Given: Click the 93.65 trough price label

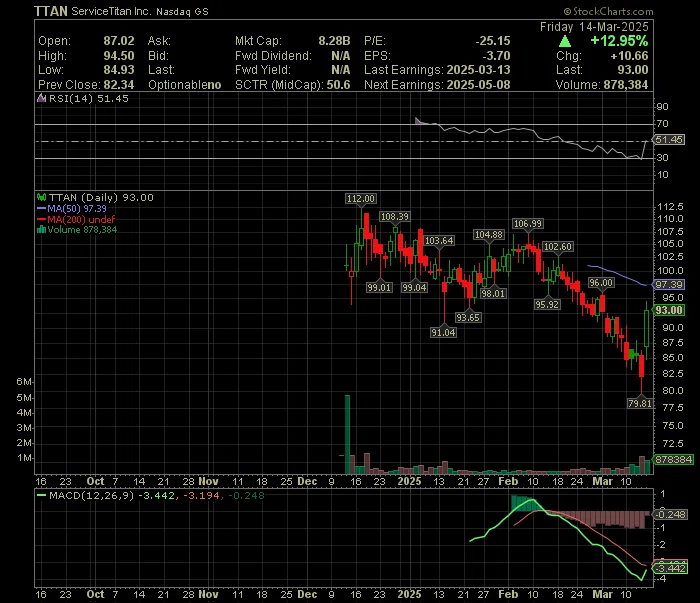Looking at the screenshot, I should [468, 317].
